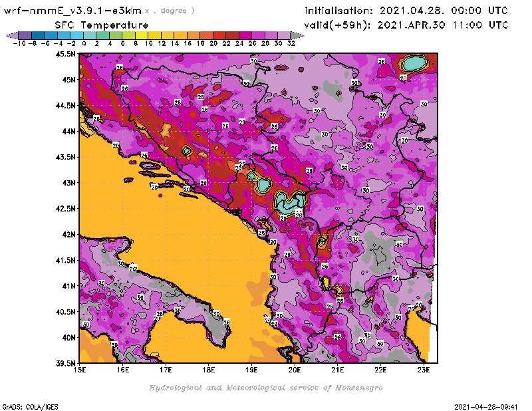Select the 'wrf-nmmE_v3.9.1-e3km' model name text

tap(72, 11)
